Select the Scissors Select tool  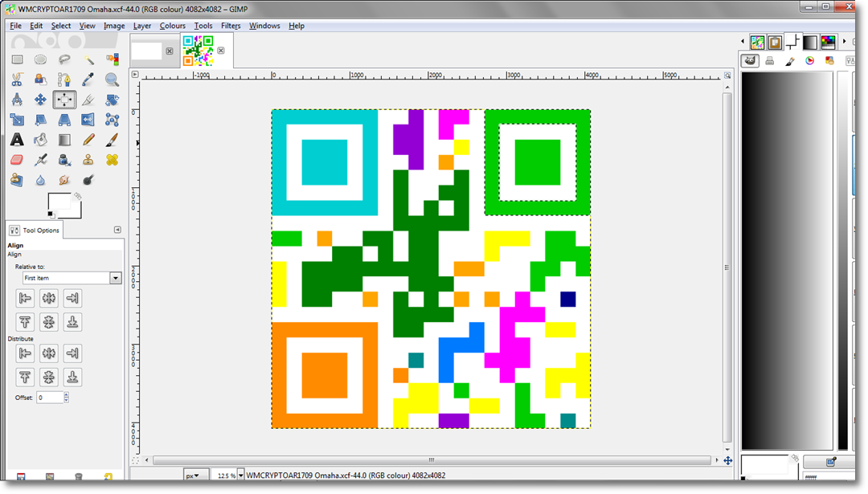tap(17, 80)
